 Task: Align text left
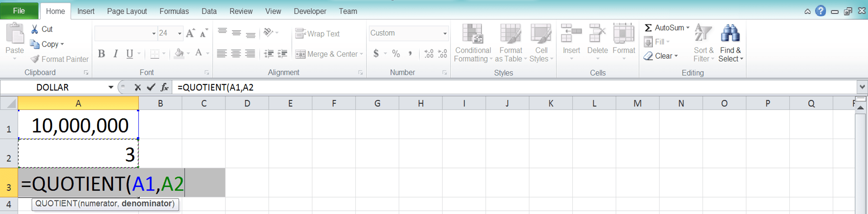click(222, 54)
